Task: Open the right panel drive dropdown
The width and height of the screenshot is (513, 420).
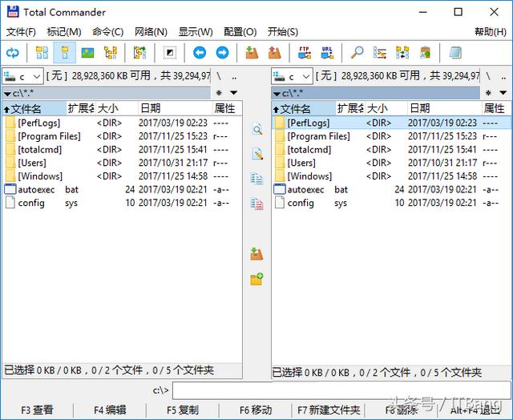Action: tap(292, 77)
